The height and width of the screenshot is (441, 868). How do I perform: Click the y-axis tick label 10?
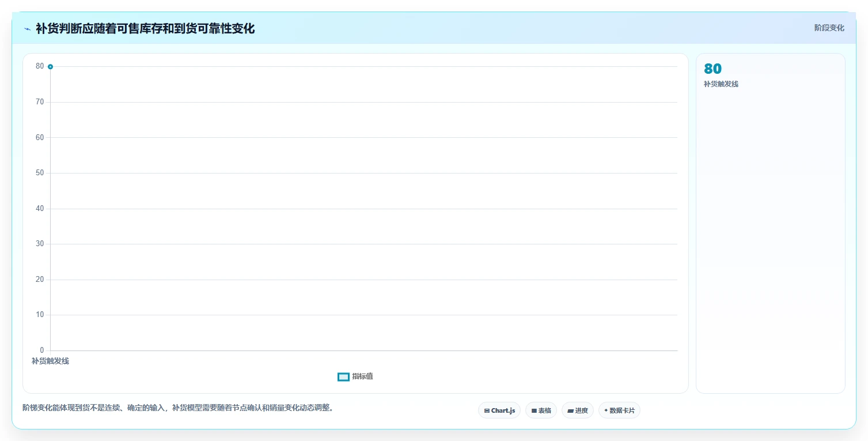coord(40,315)
